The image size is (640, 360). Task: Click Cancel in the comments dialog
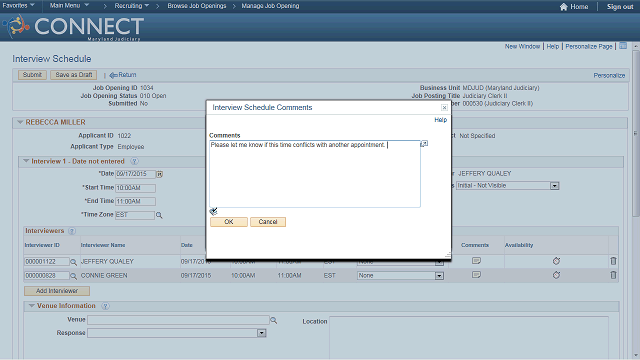tap(268, 222)
